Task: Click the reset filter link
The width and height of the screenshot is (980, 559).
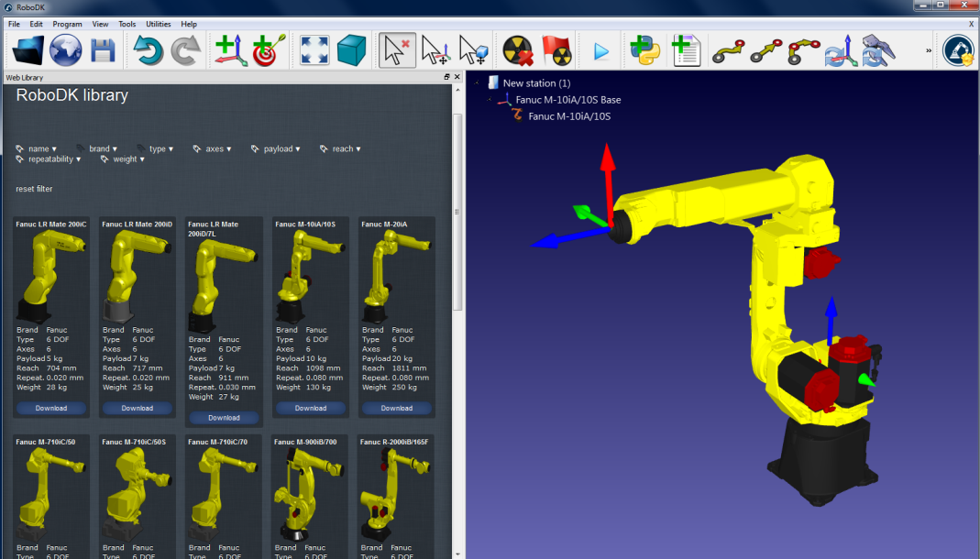Action: (x=34, y=189)
